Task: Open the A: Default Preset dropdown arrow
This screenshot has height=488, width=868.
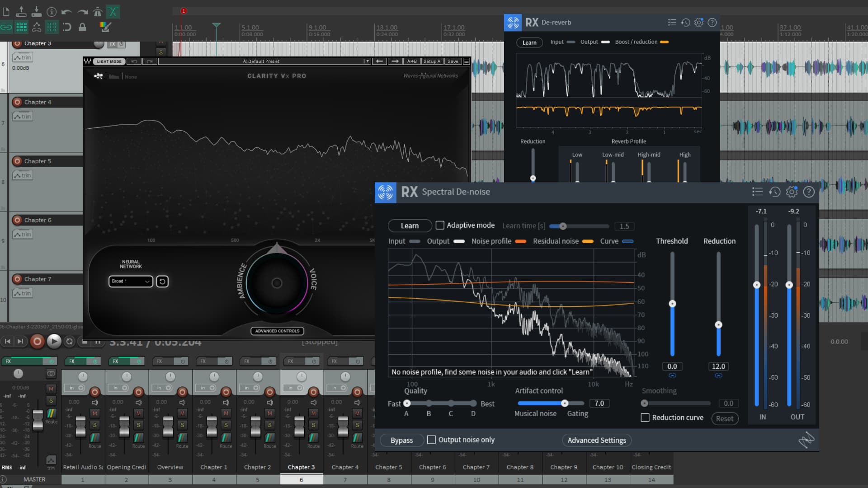Action: point(367,61)
